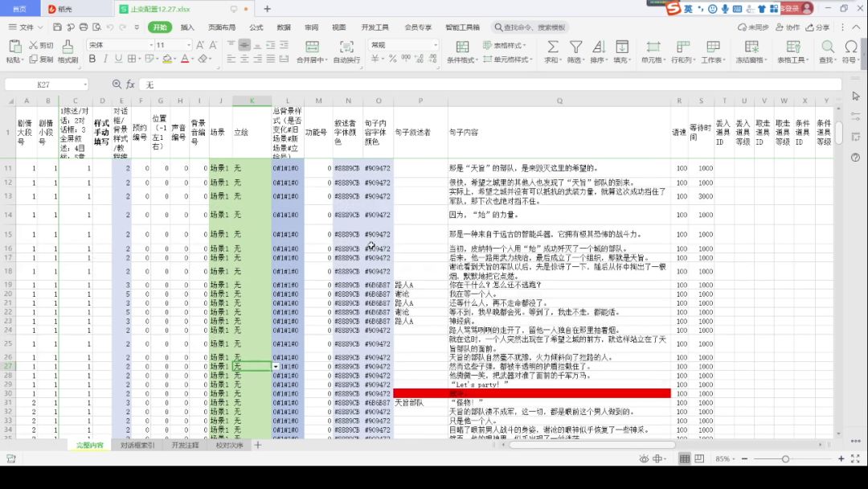Viewport: 868px width, 489px height.
Task: Click the 协作 (Collaborate) button
Action: point(788,27)
